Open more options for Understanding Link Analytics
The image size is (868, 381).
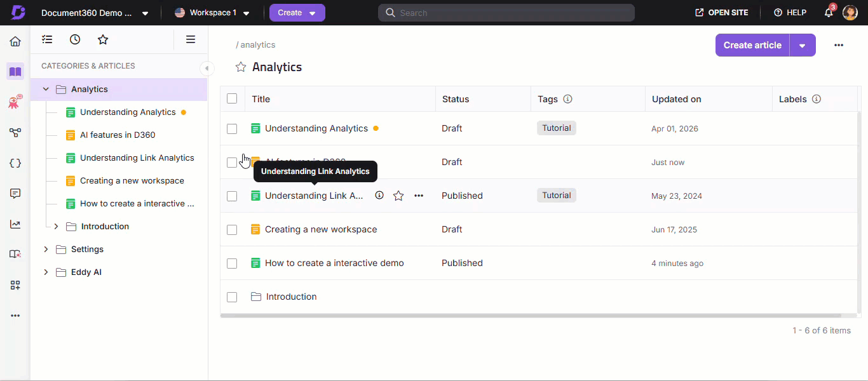tap(419, 196)
